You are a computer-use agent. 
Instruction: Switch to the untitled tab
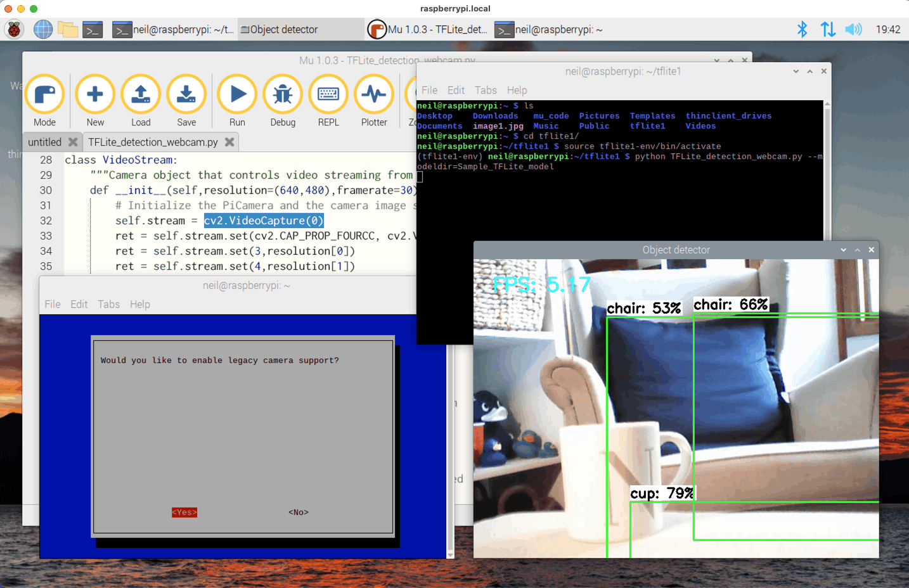pyautogui.click(x=44, y=142)
